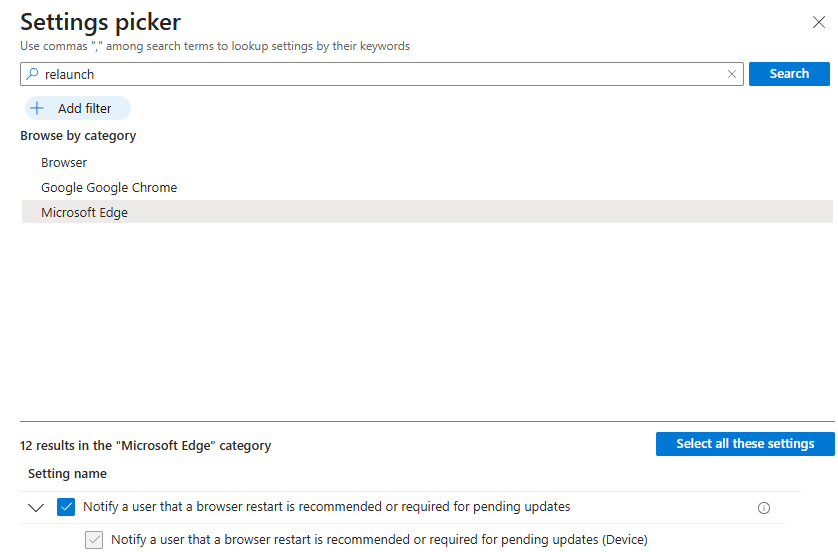Click the 12 results category summary text
Screen dimensions: 838x552
point(145,446)
